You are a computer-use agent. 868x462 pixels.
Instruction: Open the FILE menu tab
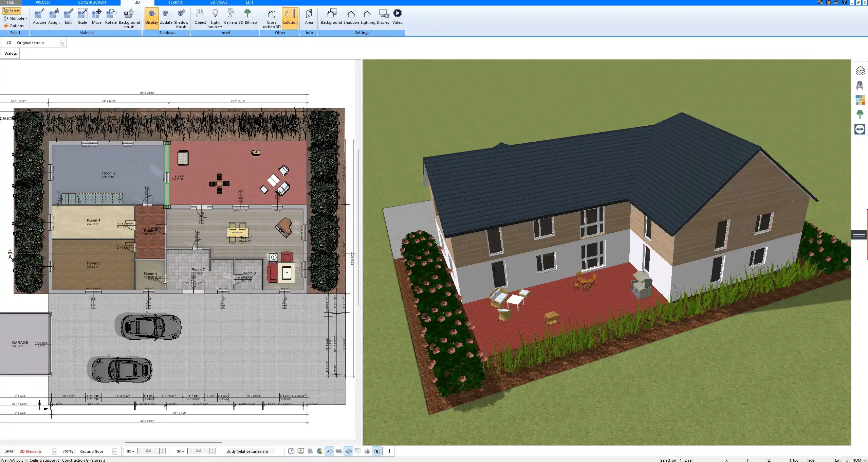tap(11, 2)
